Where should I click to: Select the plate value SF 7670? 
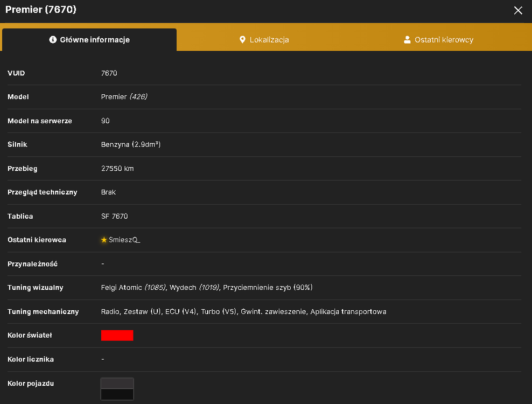(x=114, y=216)
